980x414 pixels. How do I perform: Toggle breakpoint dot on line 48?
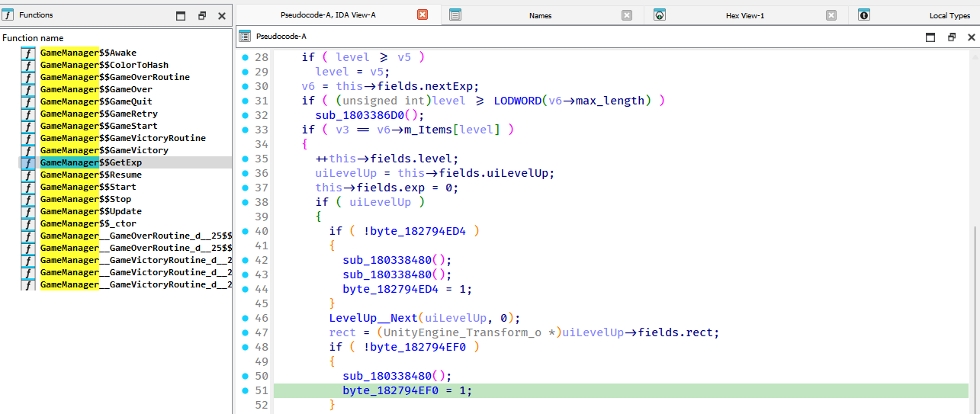pyautogui.click(x=245, y=347)
